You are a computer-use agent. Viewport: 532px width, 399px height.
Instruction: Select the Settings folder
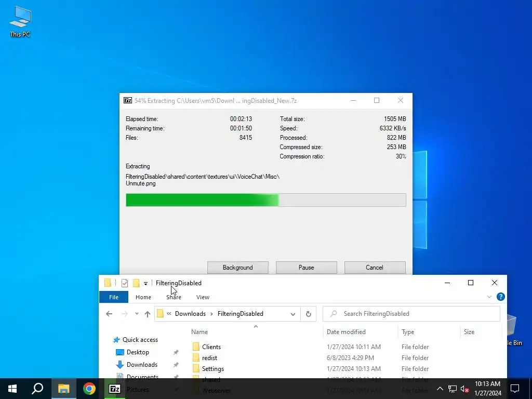tap(212, 368)
